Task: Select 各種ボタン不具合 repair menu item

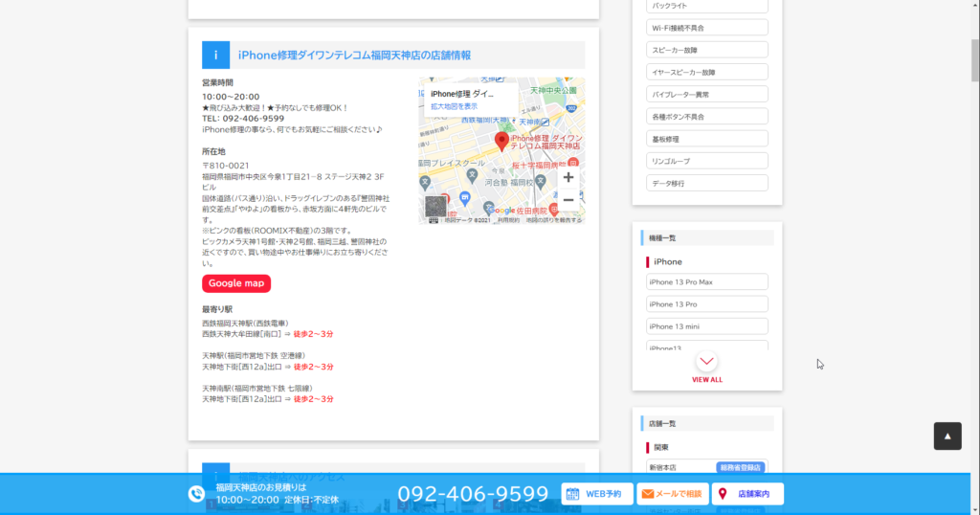Action: pyautogui.click(x=707, y=116)
